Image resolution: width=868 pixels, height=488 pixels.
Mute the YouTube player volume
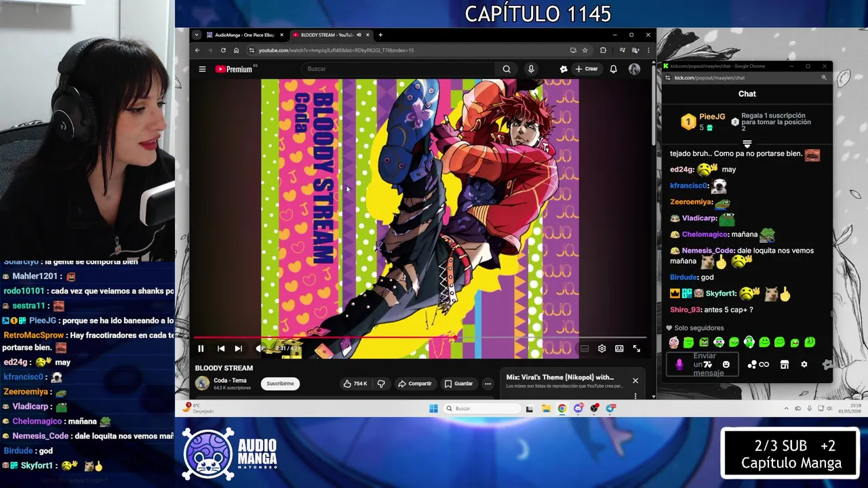click(x=258, y=348)
